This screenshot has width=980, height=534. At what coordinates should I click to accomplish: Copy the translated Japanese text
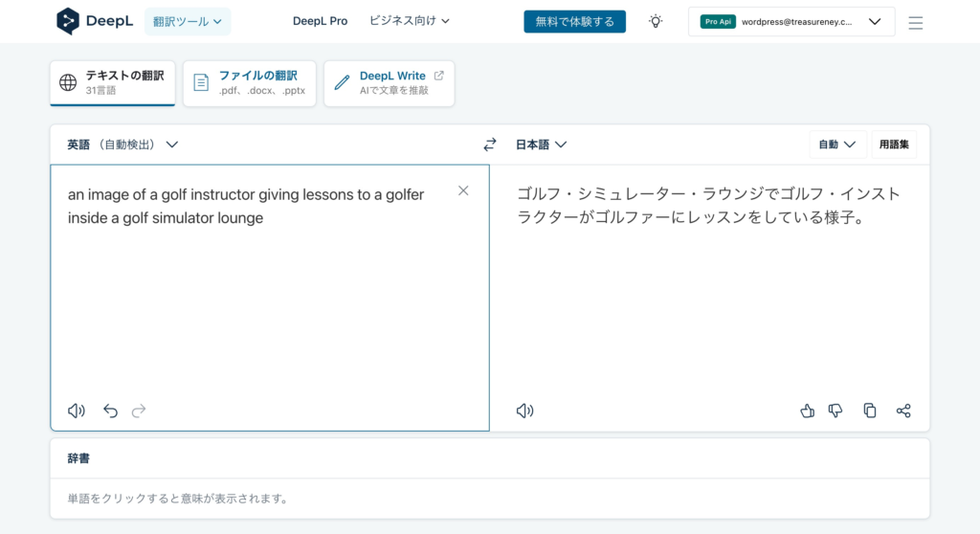click(869, 411)
